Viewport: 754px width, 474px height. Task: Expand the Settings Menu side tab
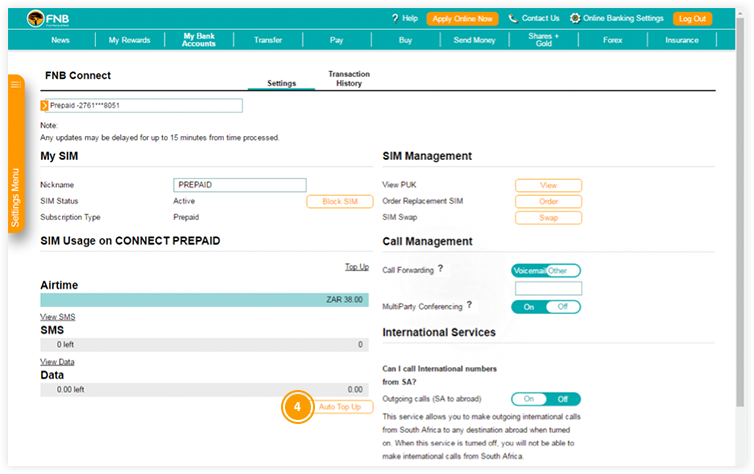click(15, 198)
